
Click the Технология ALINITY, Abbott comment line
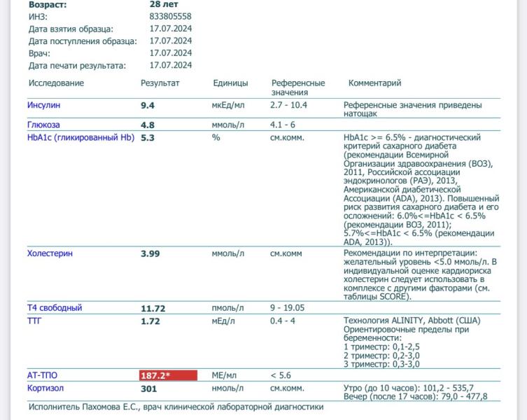coord(412,321)
